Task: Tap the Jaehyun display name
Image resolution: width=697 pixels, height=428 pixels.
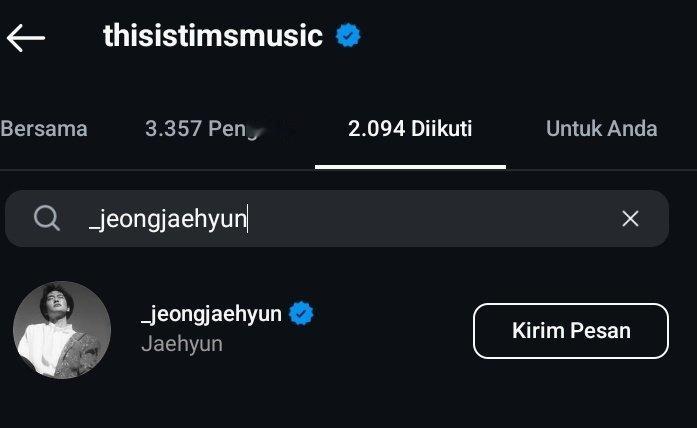Action: pos(182,344)
